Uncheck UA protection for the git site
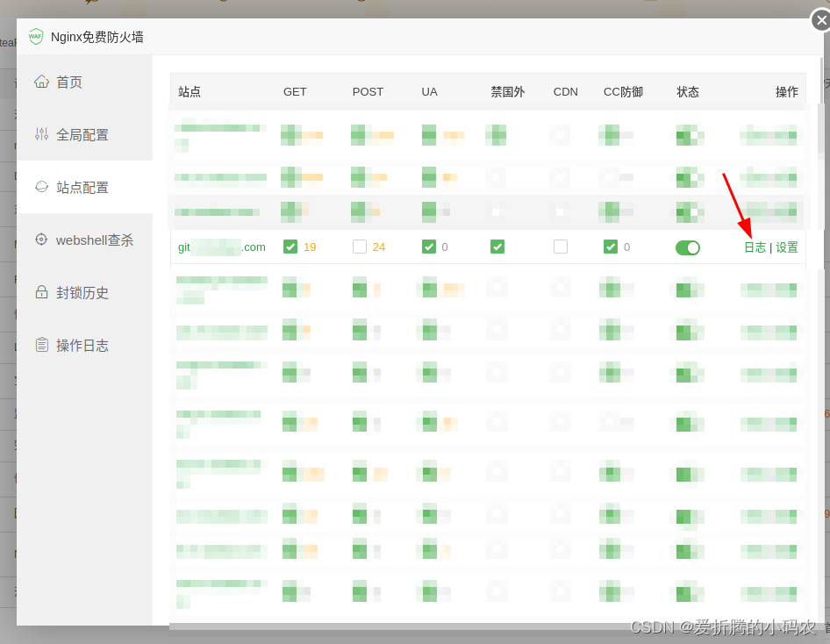Viewport: 830px width, 644px height. coord(429,247)
